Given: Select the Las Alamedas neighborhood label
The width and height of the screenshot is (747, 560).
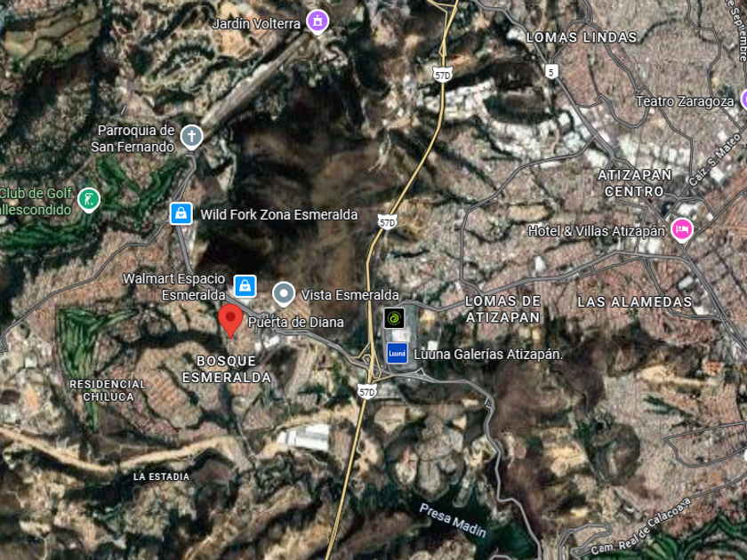Looking at the screenshot, I should pyautogui.click(x=635, y=302).
